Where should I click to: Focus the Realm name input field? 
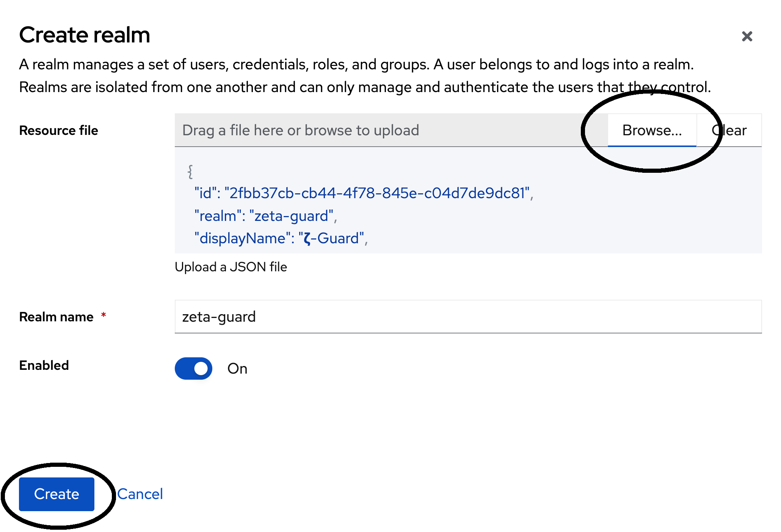pyautogui.click(x=468, y=317)
